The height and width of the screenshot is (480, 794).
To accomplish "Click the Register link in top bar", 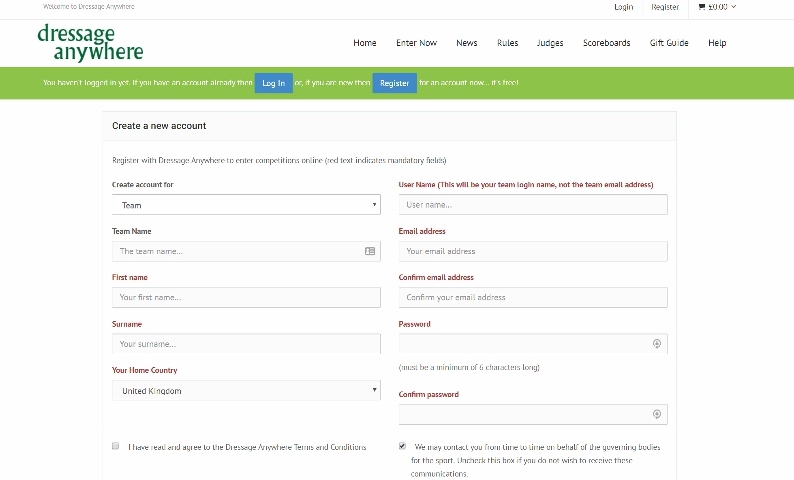I will point(665,7).
